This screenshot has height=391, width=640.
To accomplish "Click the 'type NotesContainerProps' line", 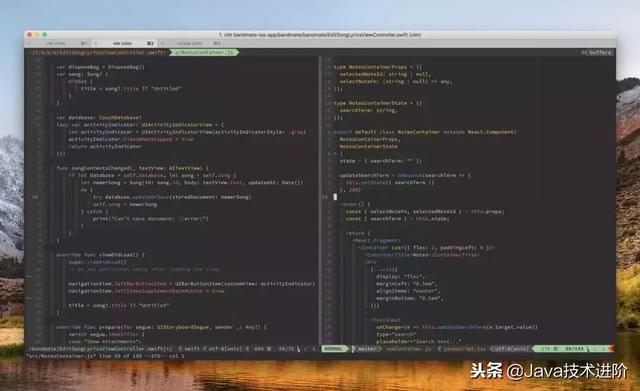I will 378,67.
